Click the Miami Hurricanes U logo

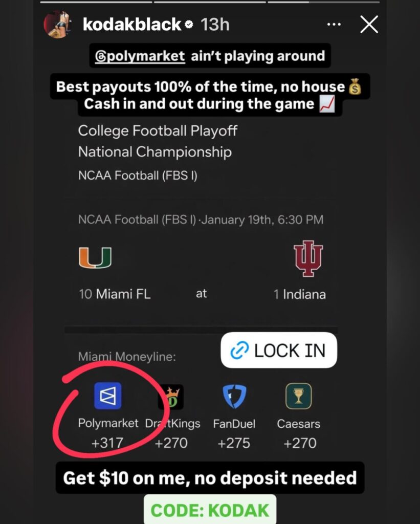point(95,258)
